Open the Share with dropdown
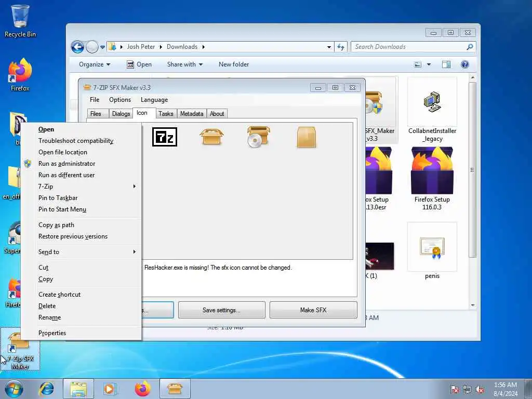532x399 pixels. (x=185, y=64)
